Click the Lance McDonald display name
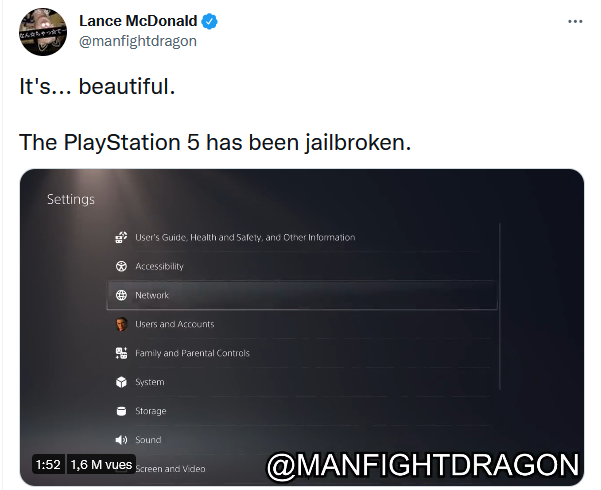The width and height of the screenshot is (601, 490). (138, 21)
